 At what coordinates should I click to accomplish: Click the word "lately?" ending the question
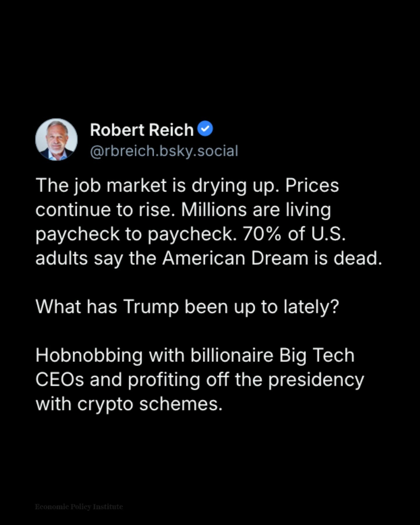click(311, 307)
